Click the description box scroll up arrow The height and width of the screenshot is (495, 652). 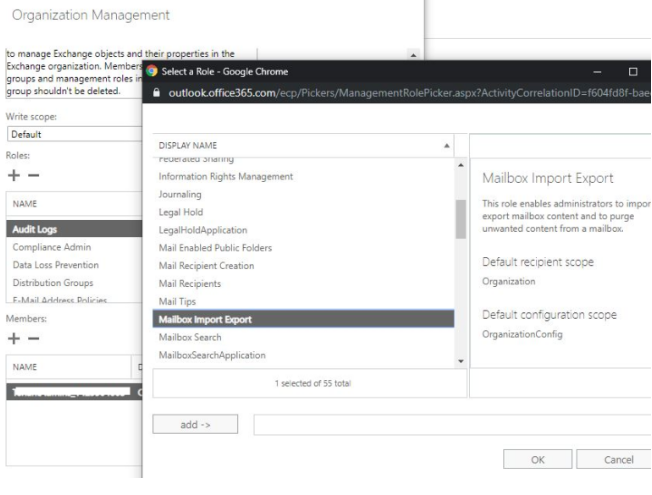pos(413,55)
